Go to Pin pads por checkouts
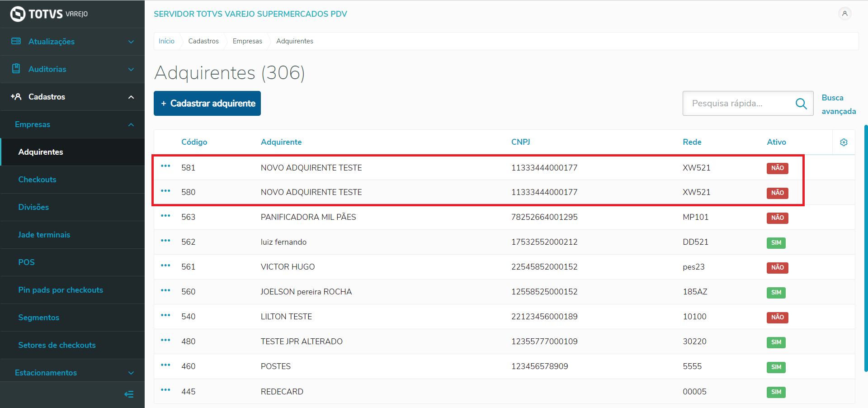Image resolution: width=868 pixels, height=408 pixels. (61, 290)
